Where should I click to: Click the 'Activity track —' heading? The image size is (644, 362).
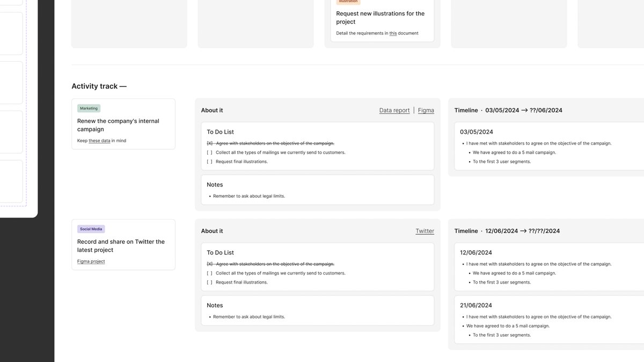(x=99, y=86)
